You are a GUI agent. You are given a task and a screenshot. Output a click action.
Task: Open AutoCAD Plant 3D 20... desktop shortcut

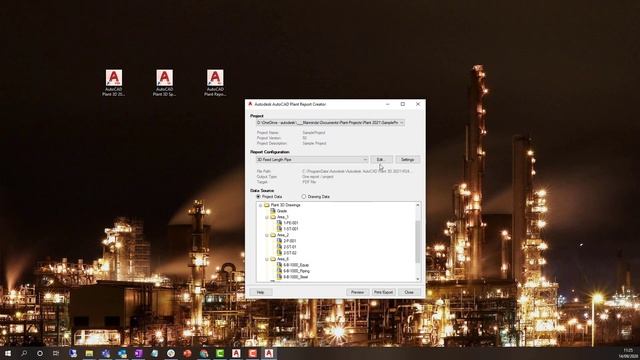[x=114, y=82]
